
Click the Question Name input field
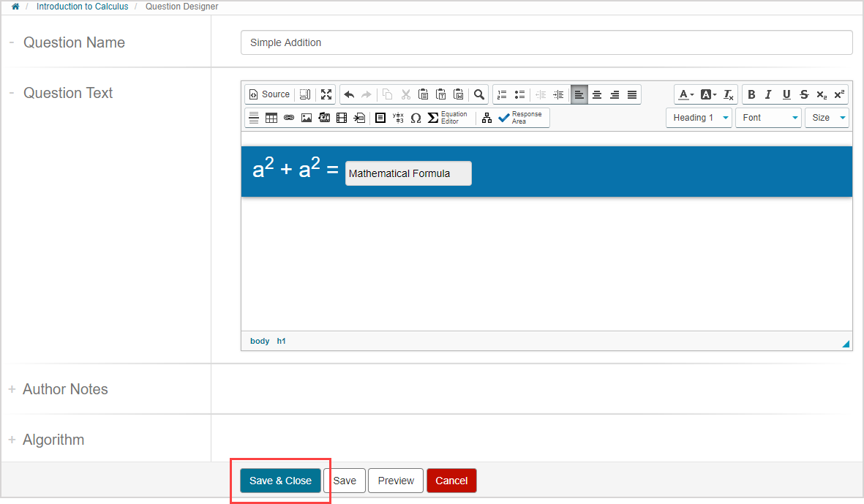546,42
